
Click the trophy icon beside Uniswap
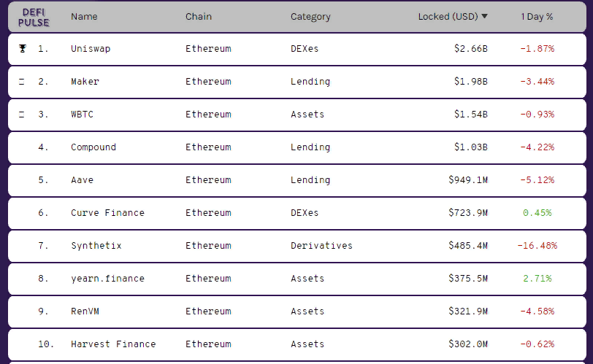click(22, 49)
